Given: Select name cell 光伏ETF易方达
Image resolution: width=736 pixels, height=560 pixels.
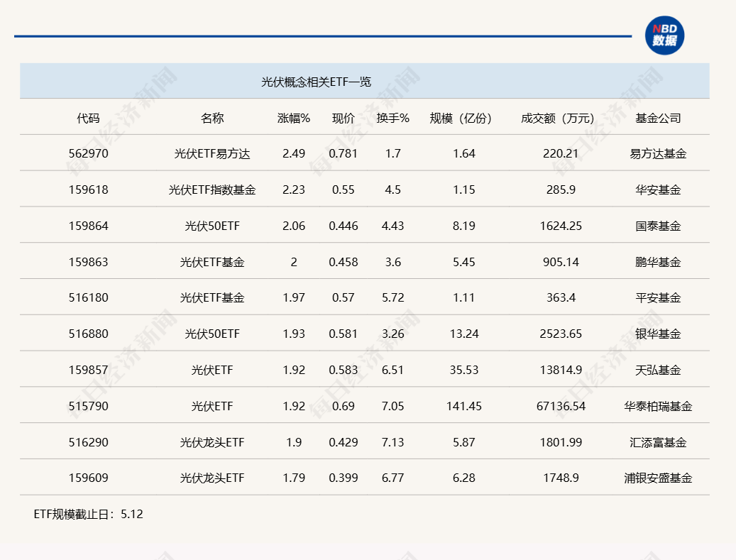Looking at the screenshot, I should pyautogui.click(x=212, y=154).
